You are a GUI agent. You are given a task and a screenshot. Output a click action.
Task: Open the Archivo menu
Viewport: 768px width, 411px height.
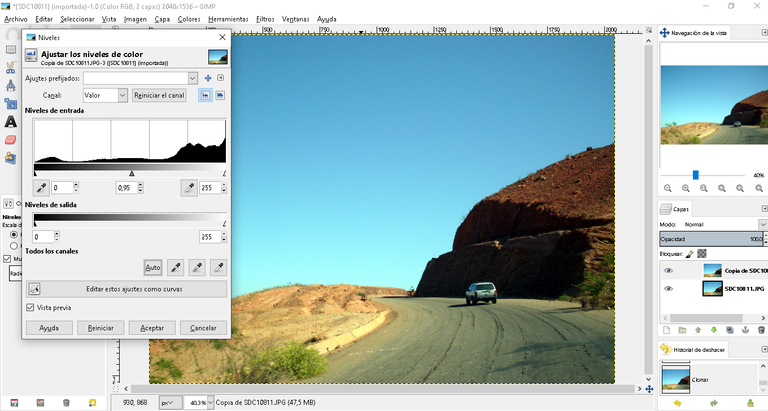coord(16,19)
